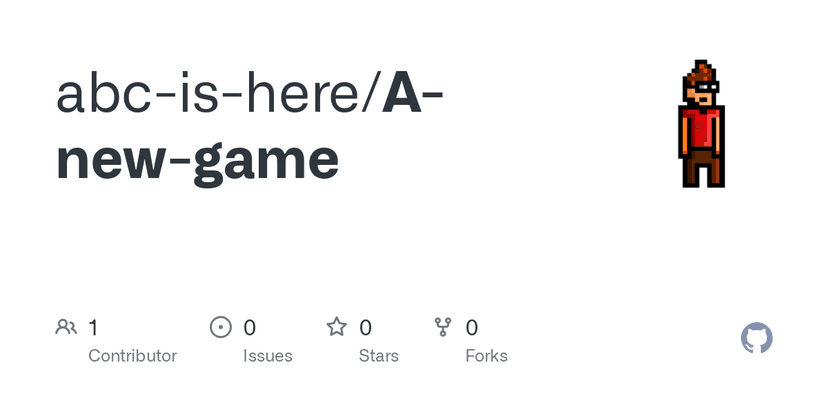Click the Issues circle-dot icon

point(221,327)
